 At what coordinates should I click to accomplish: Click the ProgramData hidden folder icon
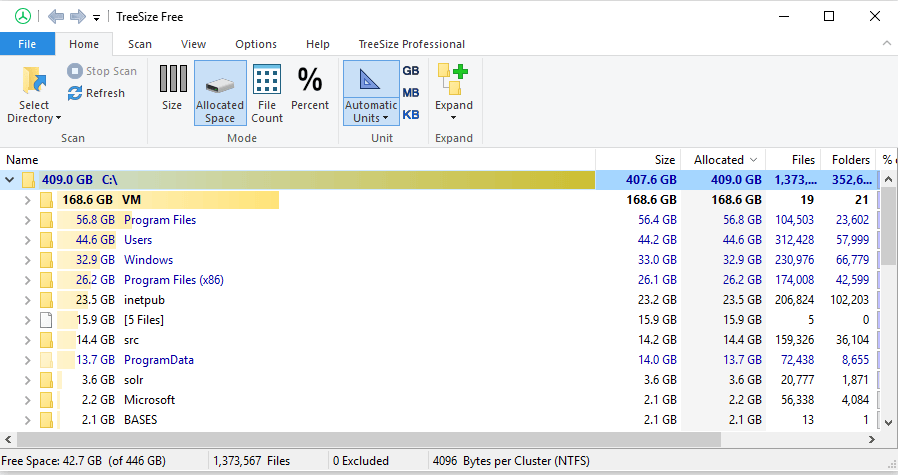(46, 360)
